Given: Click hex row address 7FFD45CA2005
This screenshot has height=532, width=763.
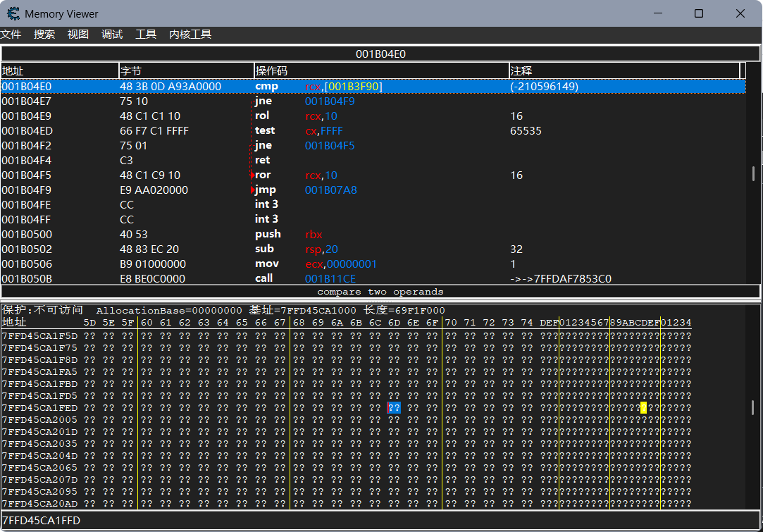Looking at the screenshot, I should coord(39,420).
